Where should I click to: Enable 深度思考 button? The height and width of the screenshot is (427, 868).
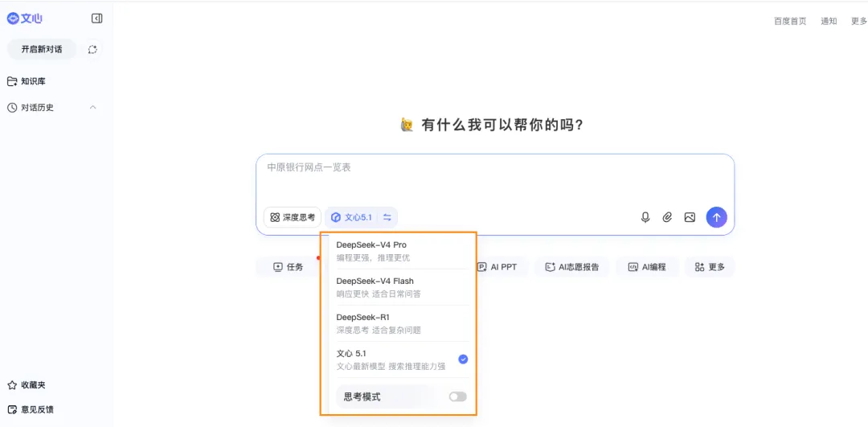(293, 218)
